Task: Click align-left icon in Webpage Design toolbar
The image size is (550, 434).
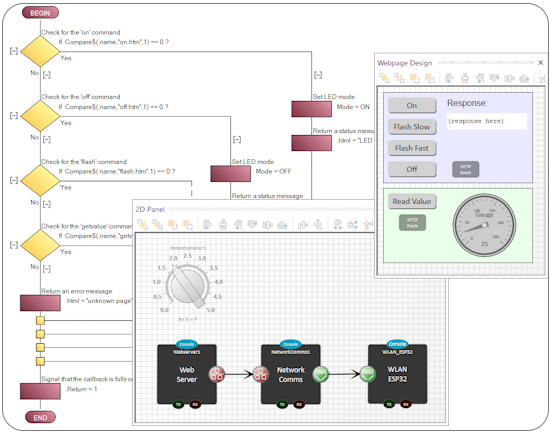Action: coord(449,78)
